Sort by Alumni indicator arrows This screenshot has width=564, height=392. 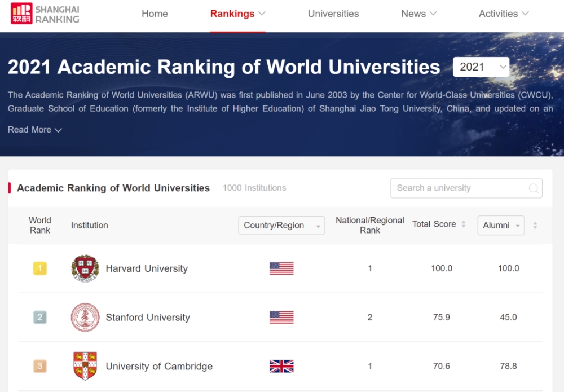(x=535, y=226)
